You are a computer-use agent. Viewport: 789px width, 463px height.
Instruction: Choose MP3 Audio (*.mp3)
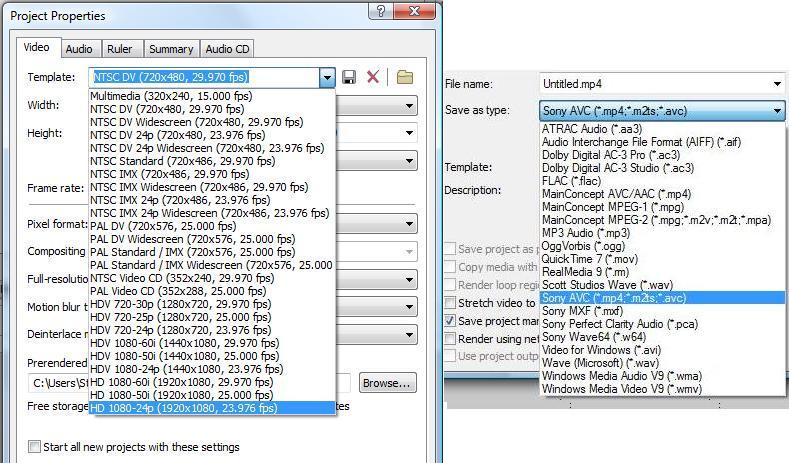point(662,233)
